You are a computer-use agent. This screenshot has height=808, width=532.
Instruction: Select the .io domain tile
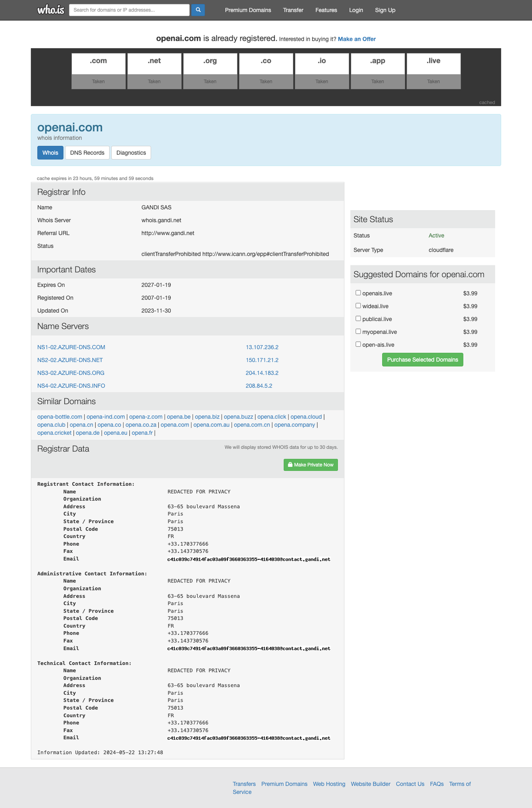coord(322,71)
